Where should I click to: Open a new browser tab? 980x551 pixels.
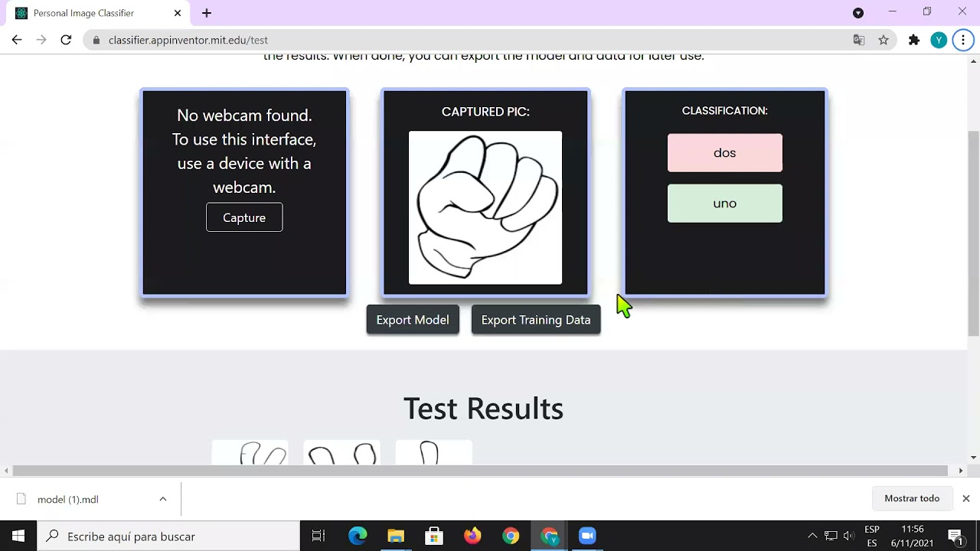207,13
